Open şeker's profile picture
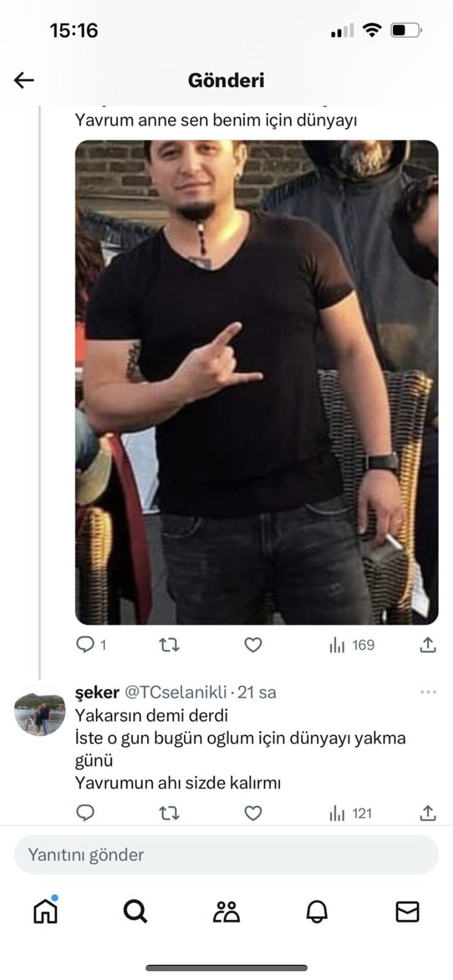The height and width of the screenshot is (980, 453). point(39,710)
